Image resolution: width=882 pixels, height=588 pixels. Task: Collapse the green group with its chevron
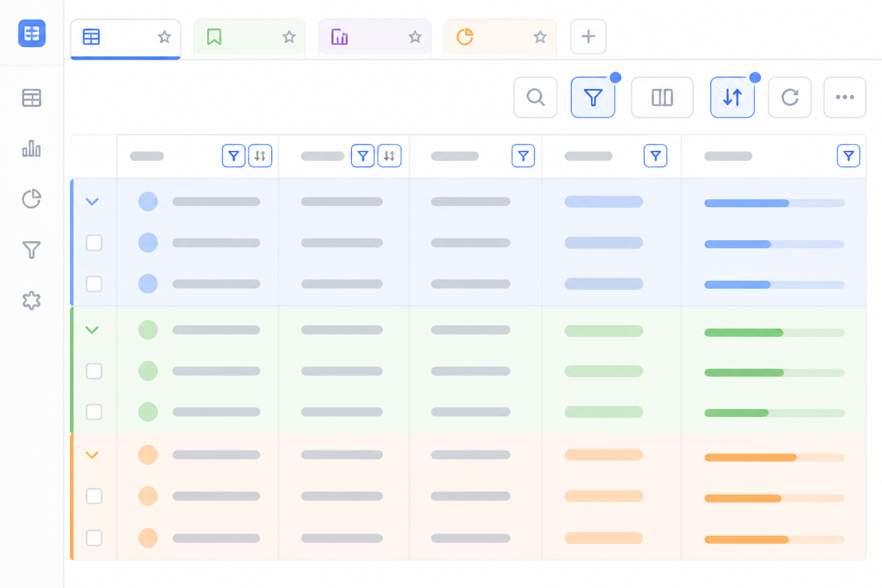92,330
